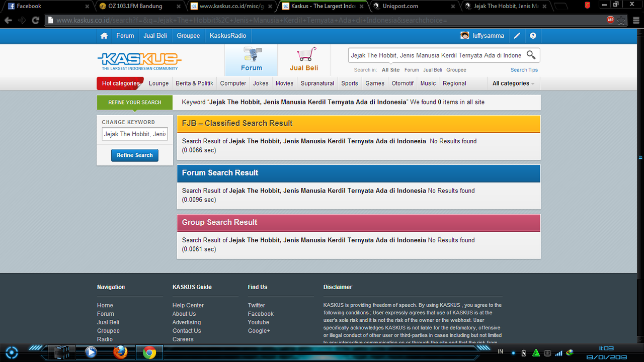Open the Otomotif category
Viewport: 644px width, 362px height.
click(x=403, y=83)
